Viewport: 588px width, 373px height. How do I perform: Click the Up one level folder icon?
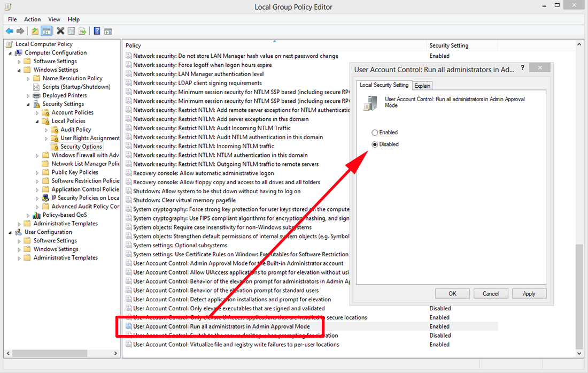click(35, 31)
